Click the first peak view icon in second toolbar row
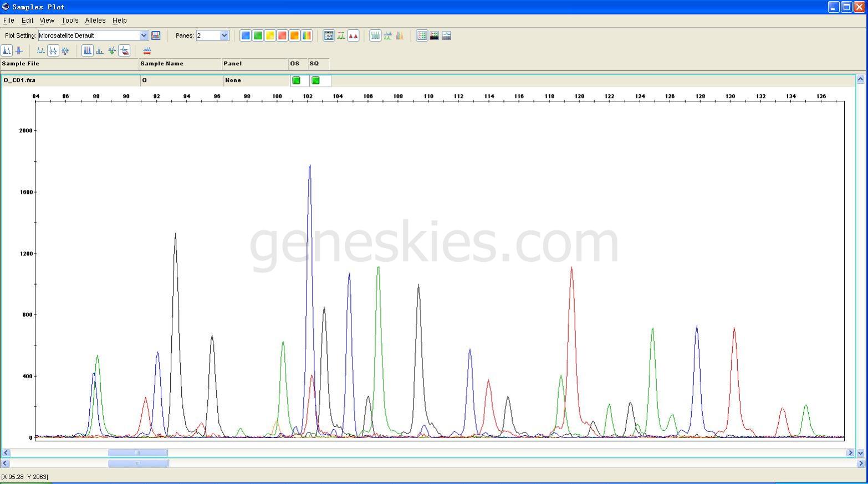This screenshot has width=868, height=484. tap(7, 51)
